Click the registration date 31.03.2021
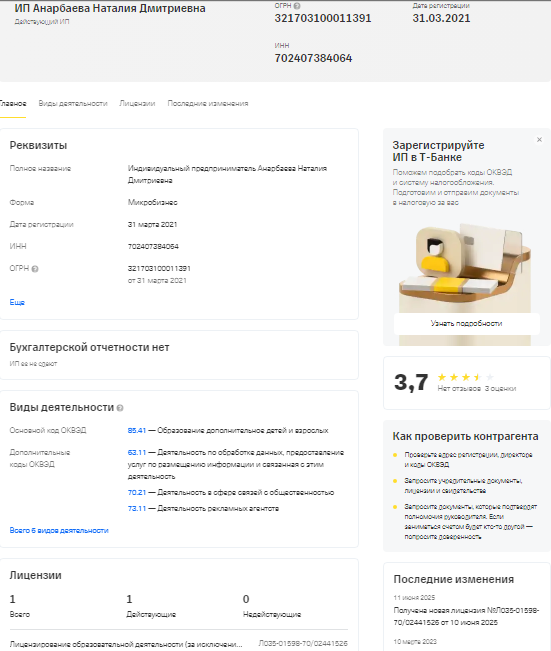 tap(441, 18)
